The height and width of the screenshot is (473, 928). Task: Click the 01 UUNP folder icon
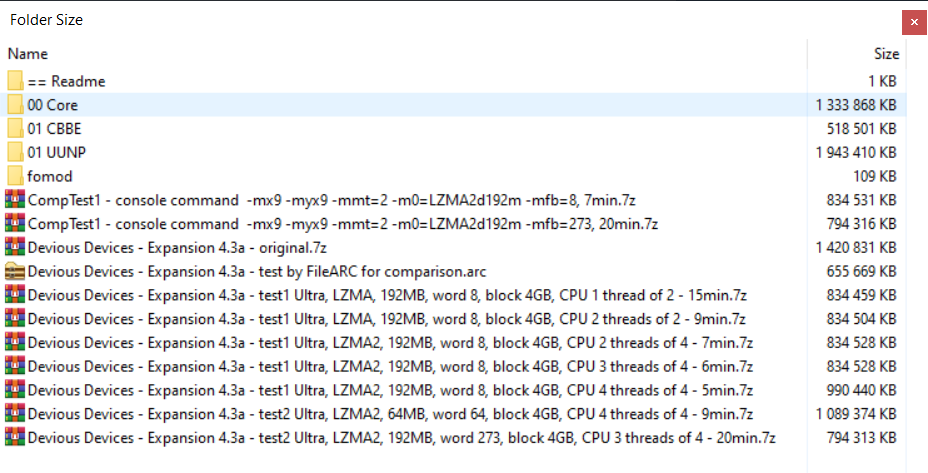15,152
